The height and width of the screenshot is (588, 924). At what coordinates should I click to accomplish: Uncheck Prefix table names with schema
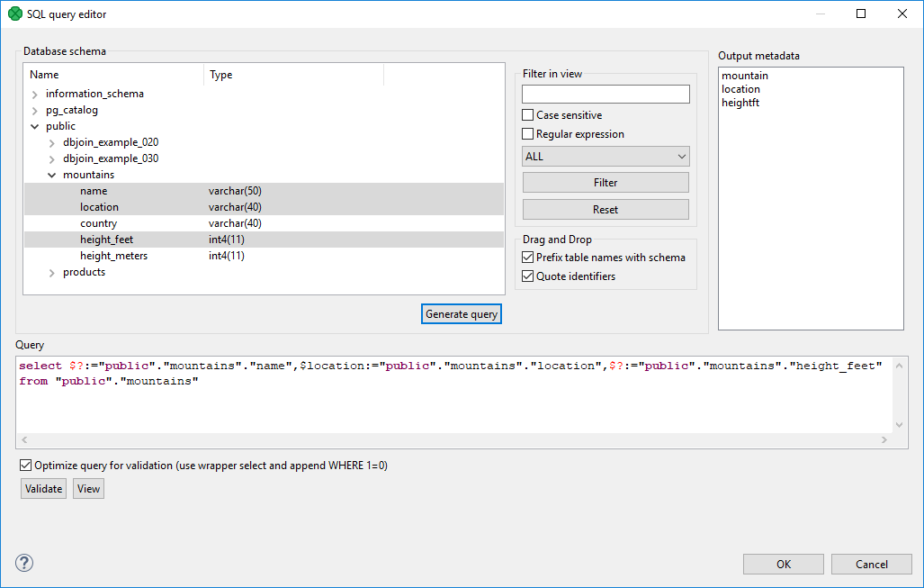(x=528, y=258)
